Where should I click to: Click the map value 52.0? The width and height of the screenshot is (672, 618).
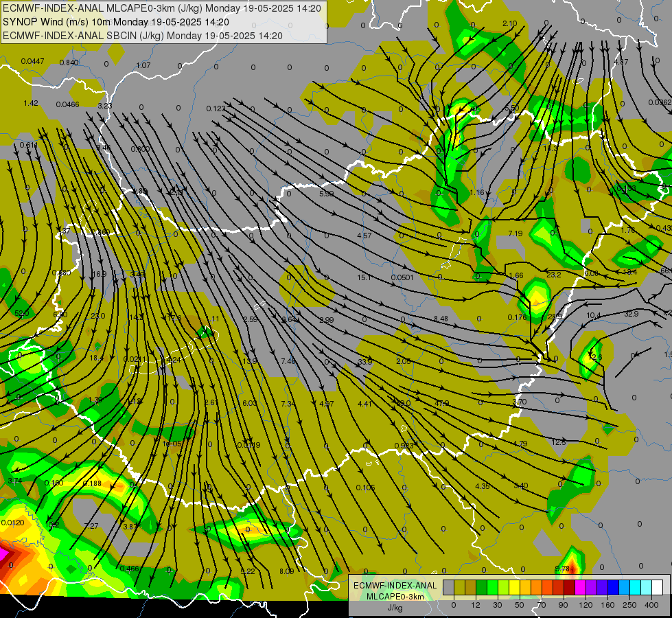coord(22,313)
